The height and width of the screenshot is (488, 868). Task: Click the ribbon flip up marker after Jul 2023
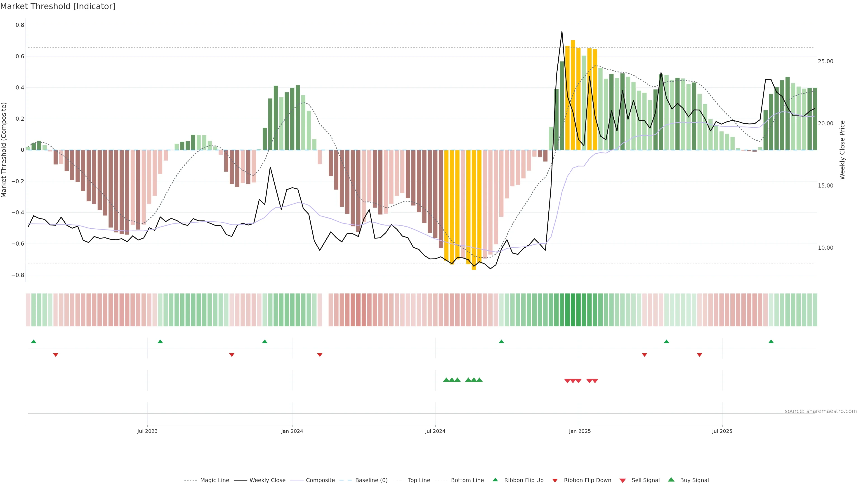click(160, 342)
